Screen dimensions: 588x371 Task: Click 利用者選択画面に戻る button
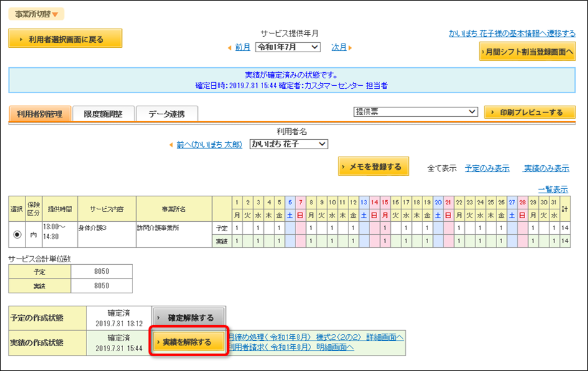(x=65, y=39)
